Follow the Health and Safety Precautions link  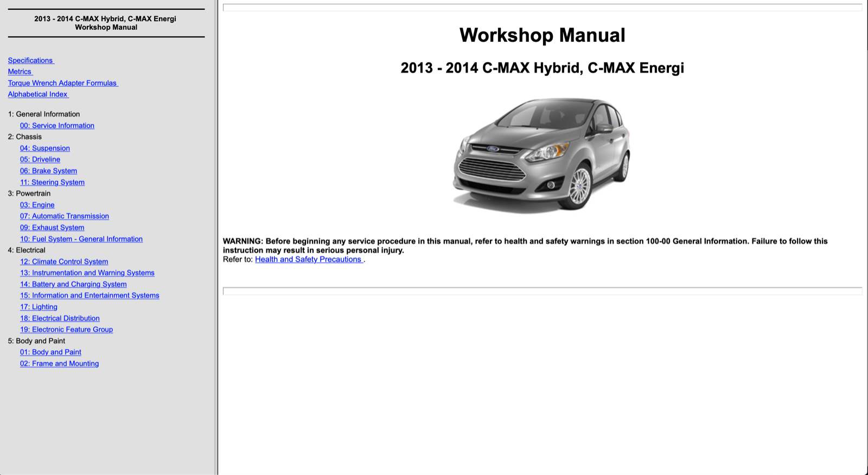click(308, 259)
